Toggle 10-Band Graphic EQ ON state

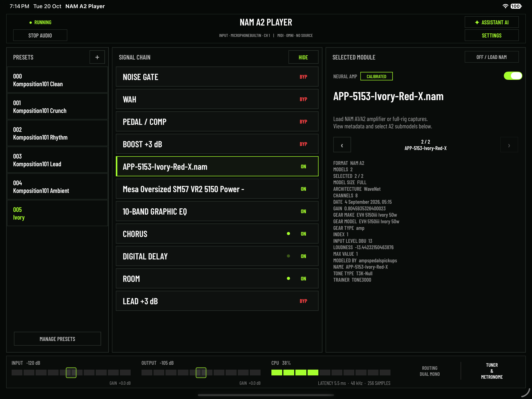(x=303, y=211)
